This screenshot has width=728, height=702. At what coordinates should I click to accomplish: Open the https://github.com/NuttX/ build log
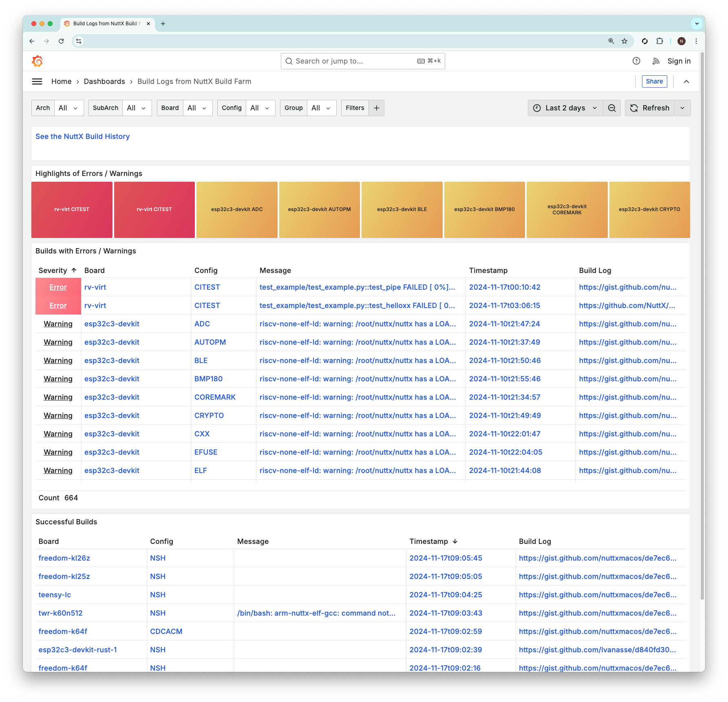(627, 306)
